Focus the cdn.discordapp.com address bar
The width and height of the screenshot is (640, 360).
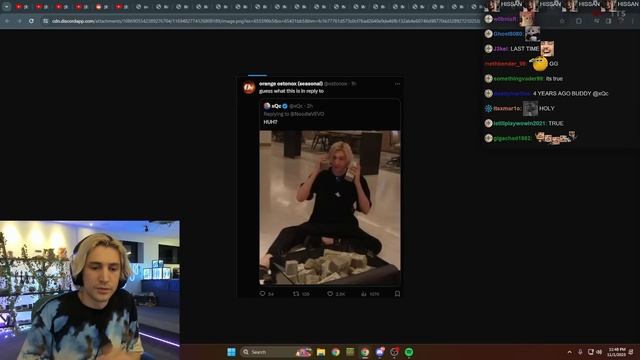[265, 21]
